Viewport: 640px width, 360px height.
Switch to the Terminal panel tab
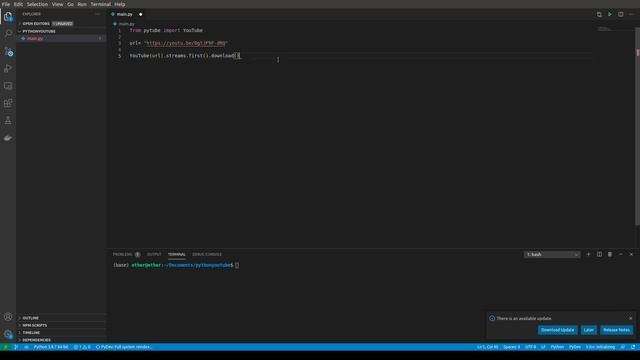[177, 254]
